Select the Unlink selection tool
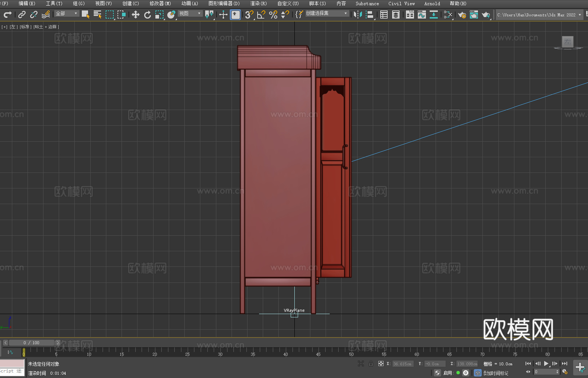588x378 pixels. coord(34,14)
